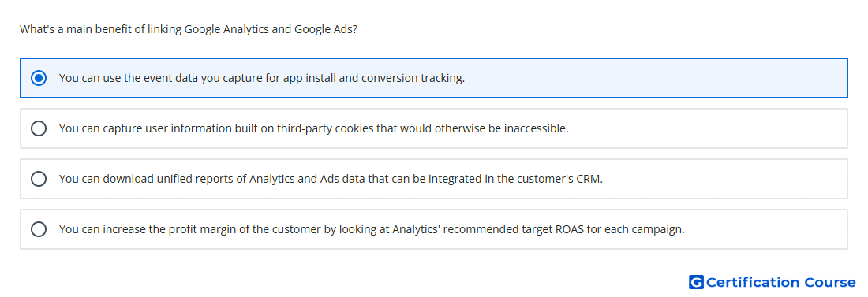Screen dimensions: 868x297
Task: Click the profit margin target ROAS answer text
Action: pyautogui.click(x=372, y=229)
